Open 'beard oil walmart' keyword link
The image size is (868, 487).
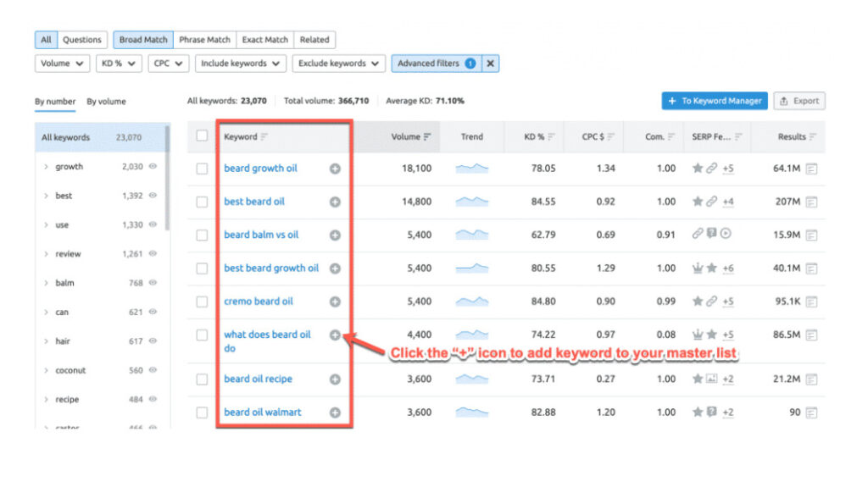tap(263, 412)
